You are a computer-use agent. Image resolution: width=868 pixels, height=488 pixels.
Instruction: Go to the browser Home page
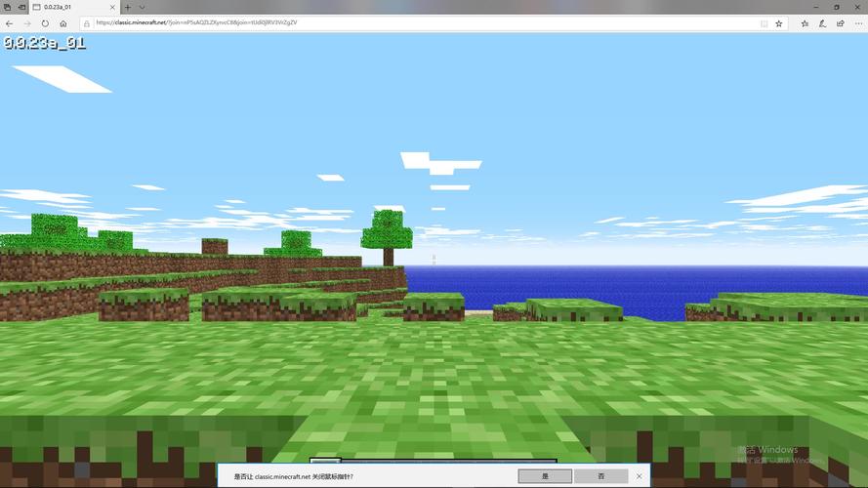pyautogui.click(x=63, y=23)
